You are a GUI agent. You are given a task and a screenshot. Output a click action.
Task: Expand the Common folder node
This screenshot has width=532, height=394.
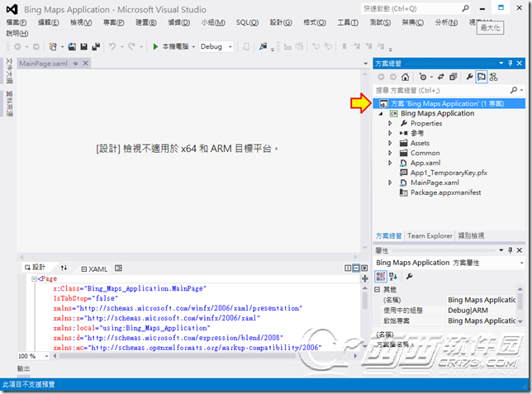coord(390,153)
